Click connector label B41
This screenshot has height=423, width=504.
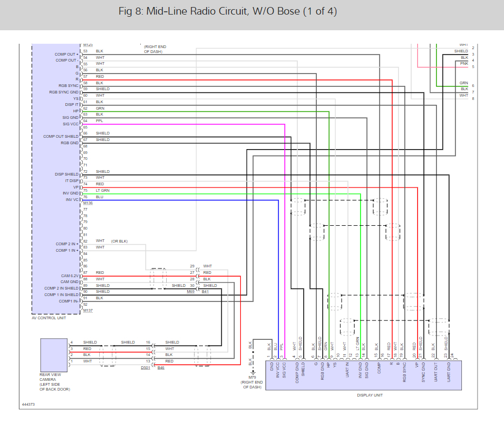pos(205,291)
